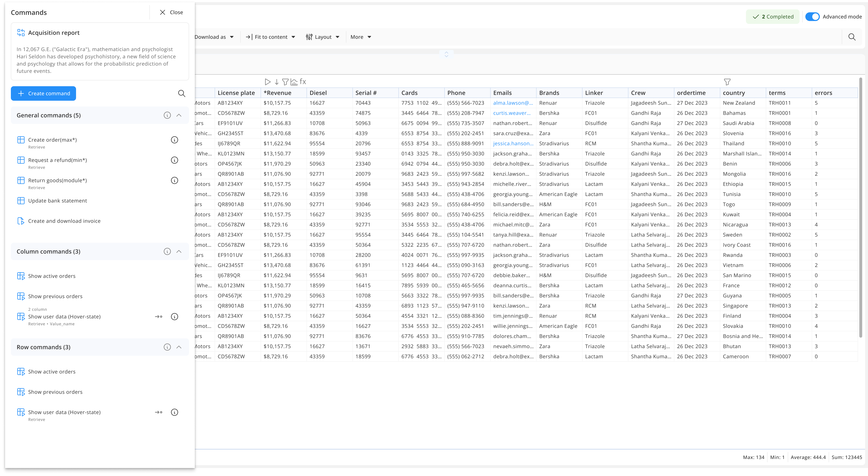The width and height of the screenshot is (868, 476).
Task: Open alma.lawson email link
Action: [x=513, y=103]
